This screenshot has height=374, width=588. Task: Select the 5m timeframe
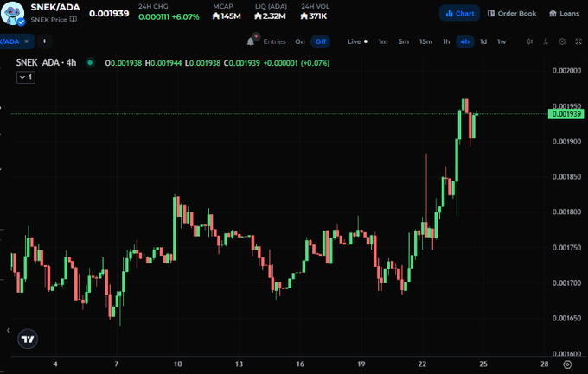(x=404, y=41)
